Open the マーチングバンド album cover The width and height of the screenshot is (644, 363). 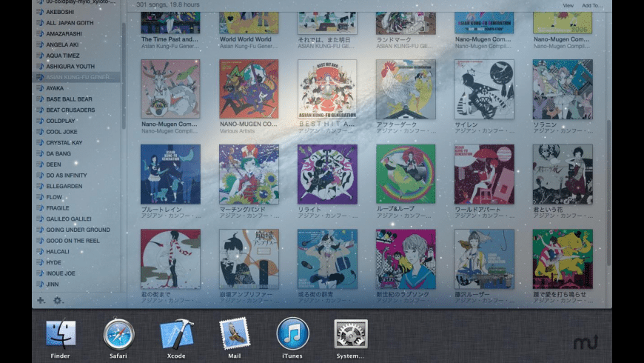(x=249, y=174)
